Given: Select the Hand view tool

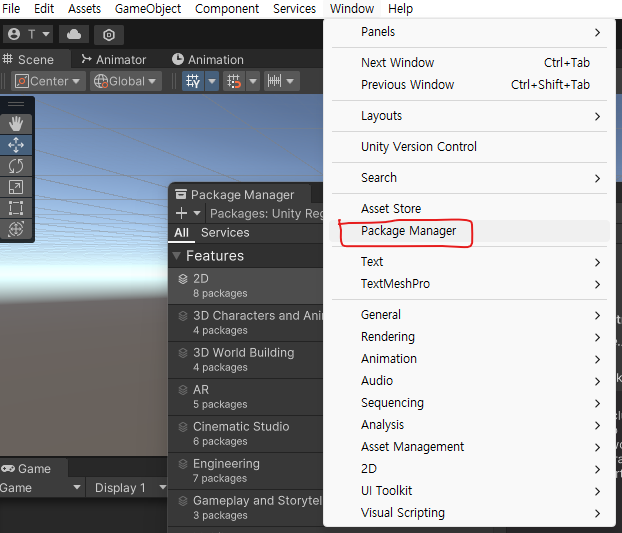Looking at the screenshot, I should point(16,124).
